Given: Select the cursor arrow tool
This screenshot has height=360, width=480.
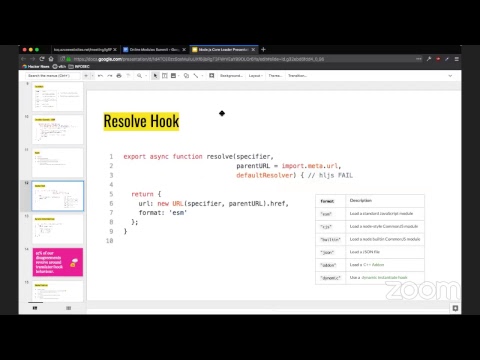Looking at the screenshot, I should [155, 76].
